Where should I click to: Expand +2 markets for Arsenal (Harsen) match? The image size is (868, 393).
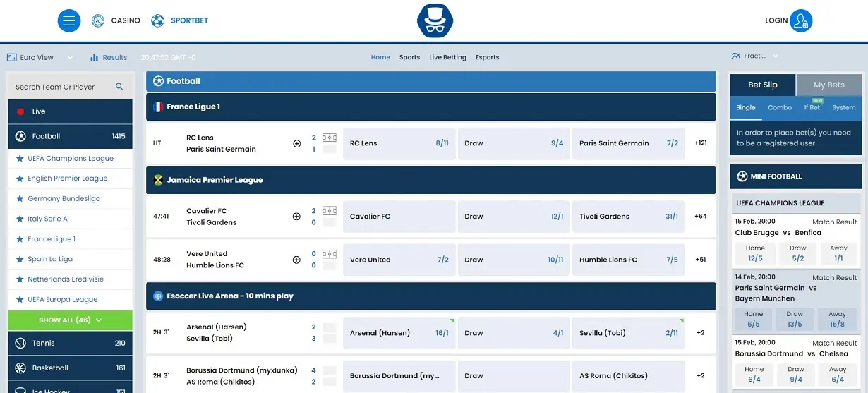coord(701,333)
